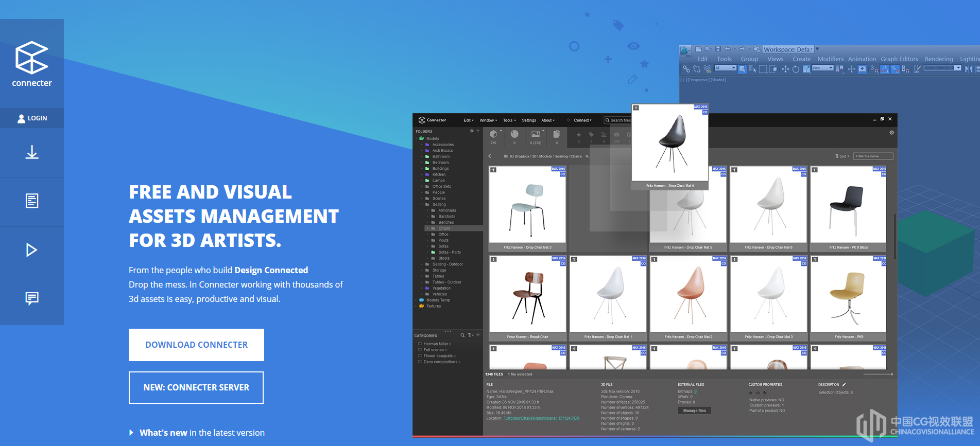Check the Full scenes category
This screenshot has height=446, width=980.
[420, 350]
